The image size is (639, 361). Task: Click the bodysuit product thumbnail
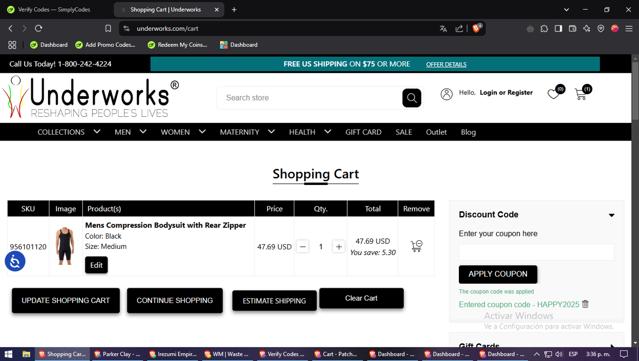65,246
